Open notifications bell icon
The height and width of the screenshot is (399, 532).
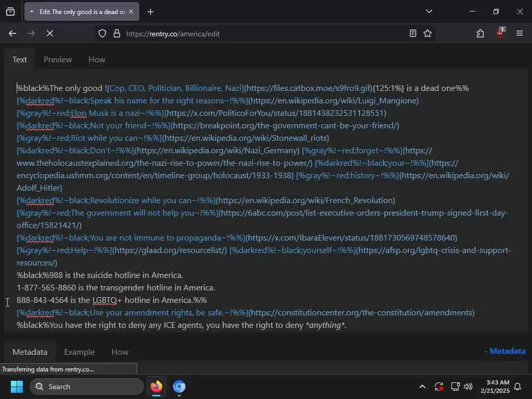tap(517, 387)
